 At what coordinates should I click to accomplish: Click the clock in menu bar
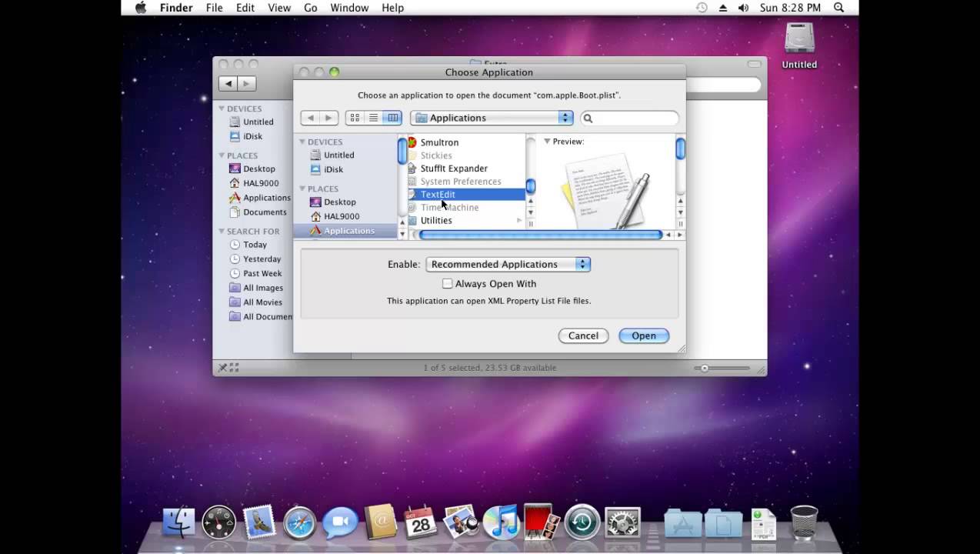click(790, 8)
